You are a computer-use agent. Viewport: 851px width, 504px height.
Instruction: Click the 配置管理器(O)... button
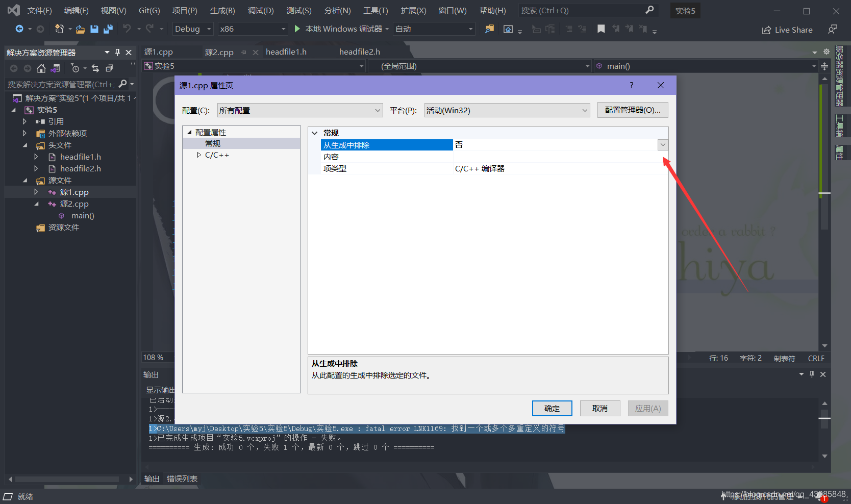coord(633,110)
